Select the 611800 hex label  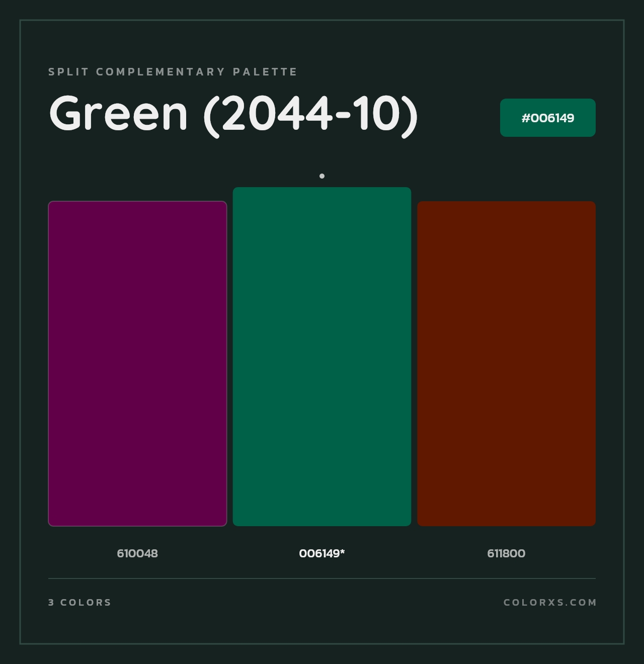click(x=506, y=553)
